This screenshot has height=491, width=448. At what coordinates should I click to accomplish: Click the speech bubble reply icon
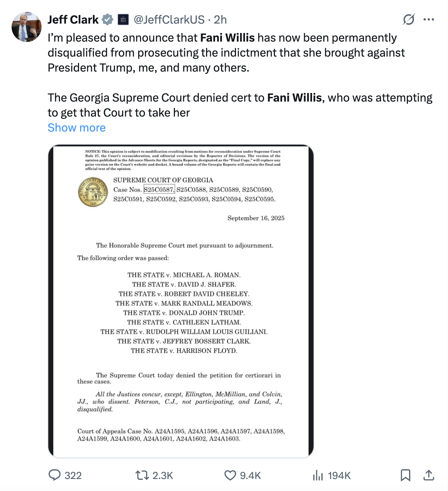click(55, 475)
